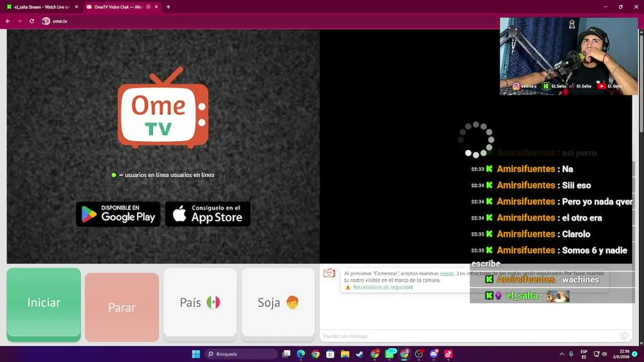644x362 pixels.
Task: Click the green Iniciar button
Action: pyautogui.click(x=44, y=305)
